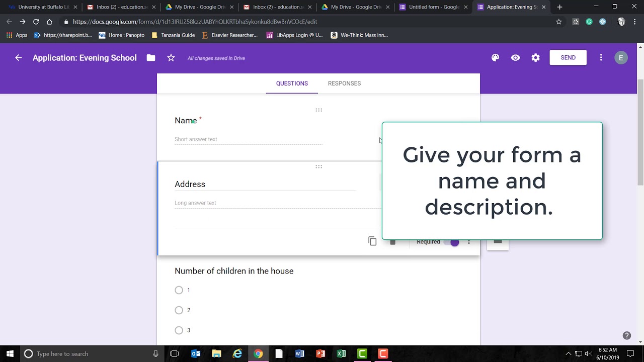Open more options for Address question
This screenshot has height=362, width=644.
coord(469,242)
